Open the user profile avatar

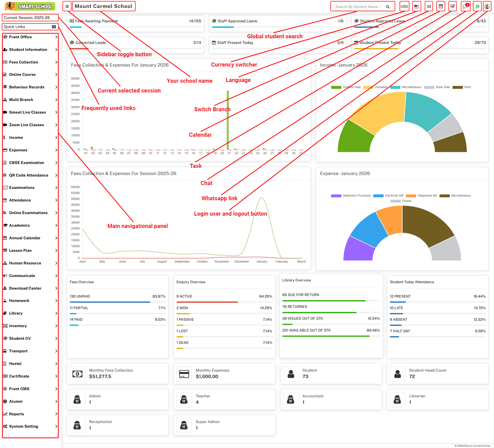click(x=487, y=6)
